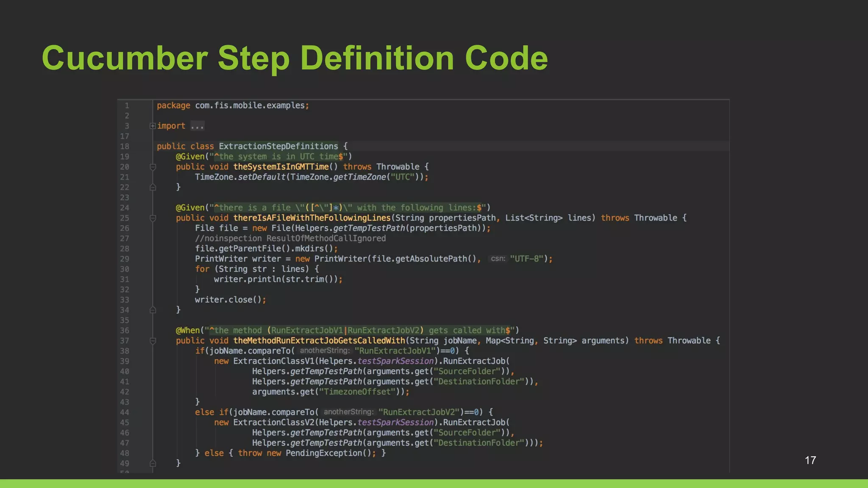This screenshot has height=488, width=868.
Task: Click the slide title Cucumber Step Definition Code
Action: pos(295,58)
